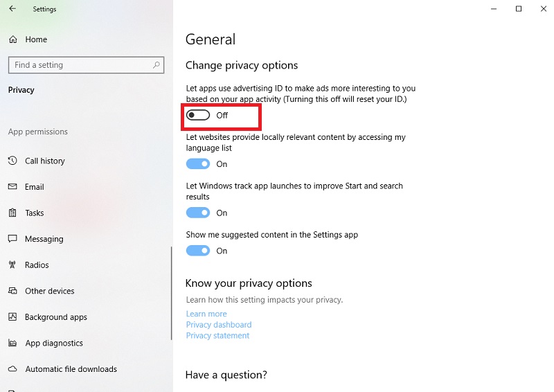Click the back arrow in Settings
Image resolution: width=554 pixels, height=392 pixels.
click(x=12, y=8)
